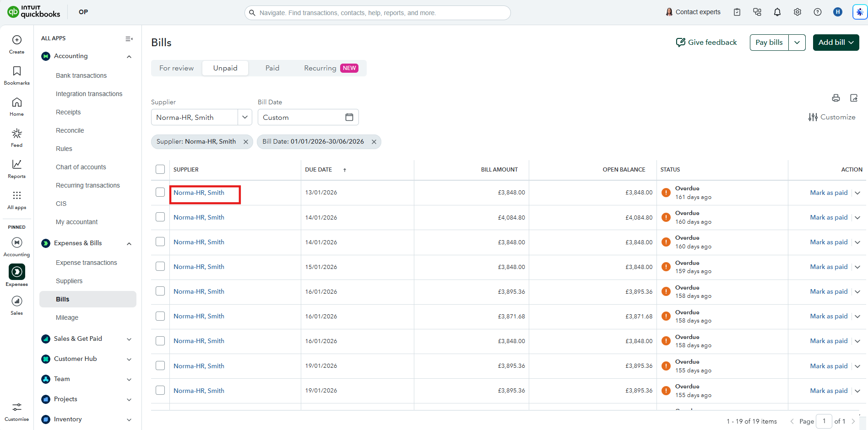Open the Add bill dropdown
868x430 pixels.
[x=836, y=43]
